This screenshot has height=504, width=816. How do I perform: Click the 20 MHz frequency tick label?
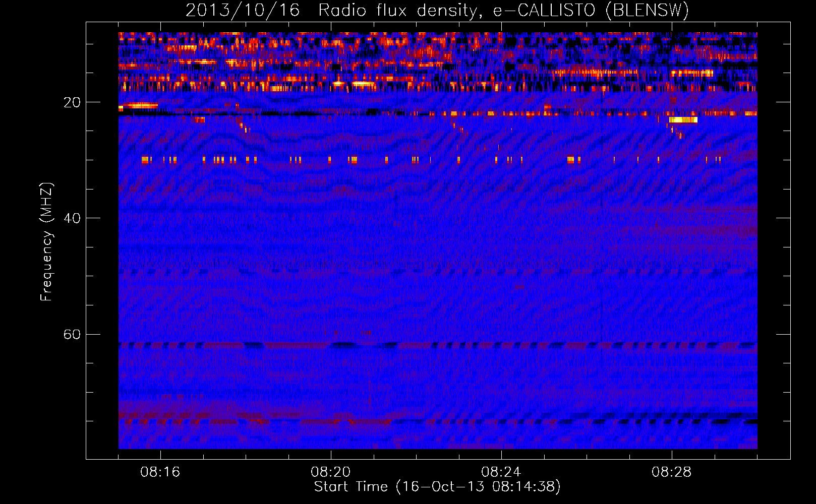point(72,103)
